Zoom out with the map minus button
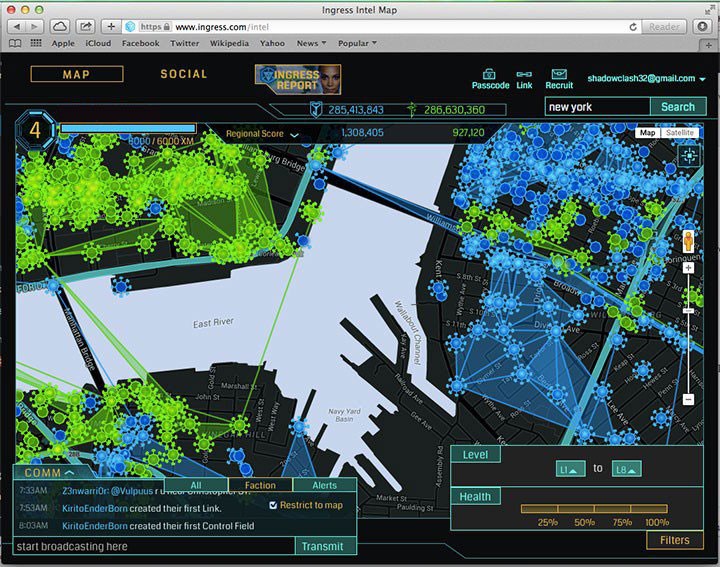Image resolution: width=720 pixels, height=567 pixels. tap(688, 399)
